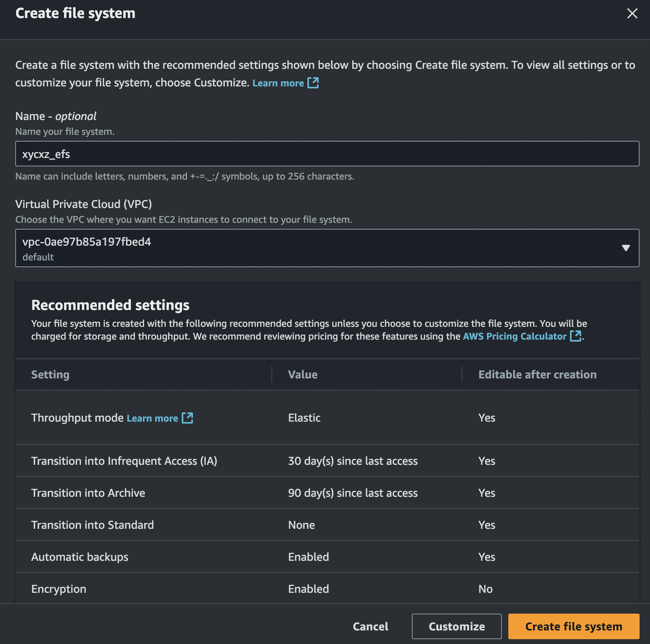650x644 pixels.
Task: Click the Customize button
Action: pos(456,626)
